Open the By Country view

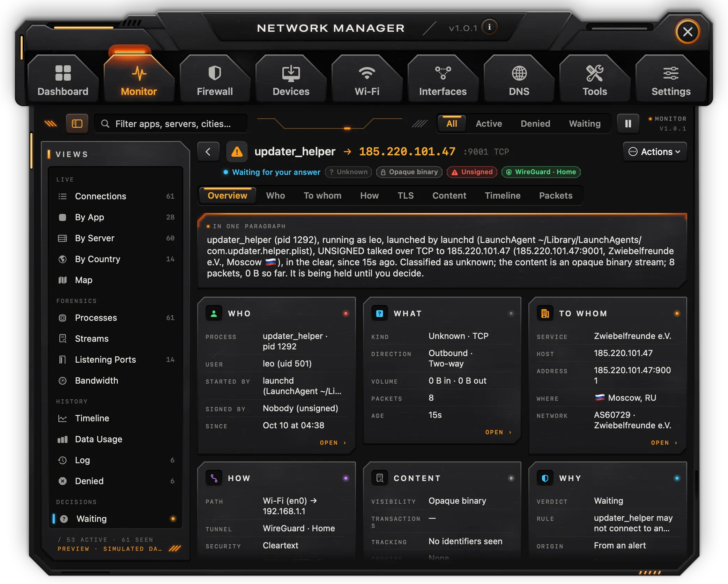tap(116, 259)
